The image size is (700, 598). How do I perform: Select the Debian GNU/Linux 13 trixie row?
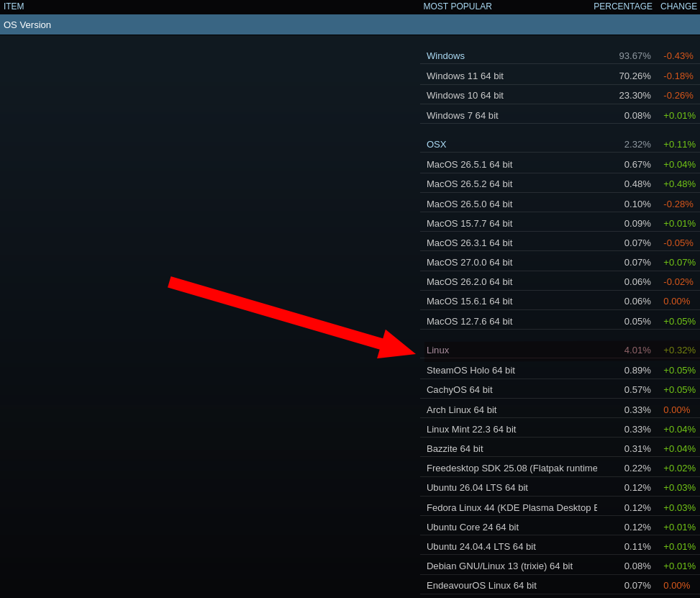[x=560, y=566]
